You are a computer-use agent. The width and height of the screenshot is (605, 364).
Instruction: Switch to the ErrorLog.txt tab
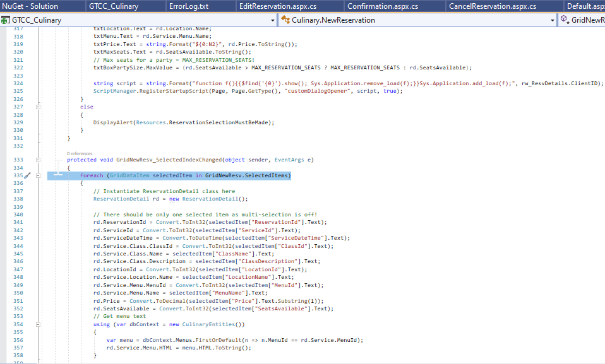[x=188, y=6]
